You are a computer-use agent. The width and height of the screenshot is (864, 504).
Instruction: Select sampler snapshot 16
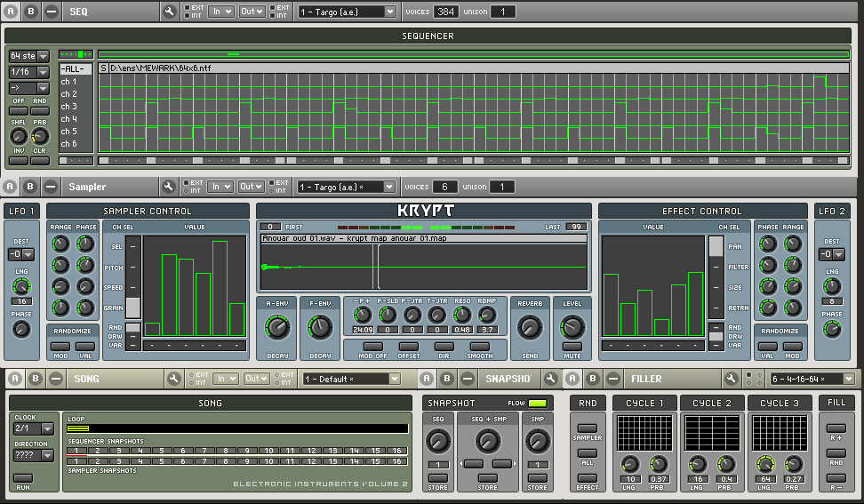click(396, 461)
